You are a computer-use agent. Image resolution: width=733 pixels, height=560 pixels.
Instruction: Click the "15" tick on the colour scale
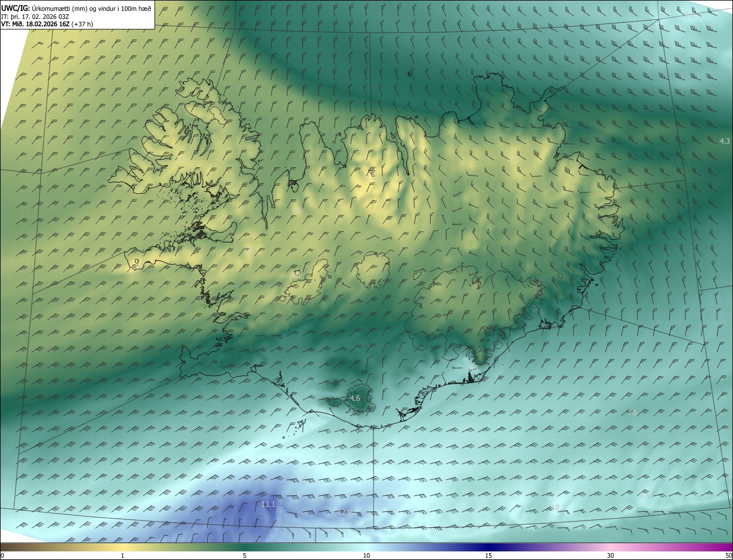(488, 555)
